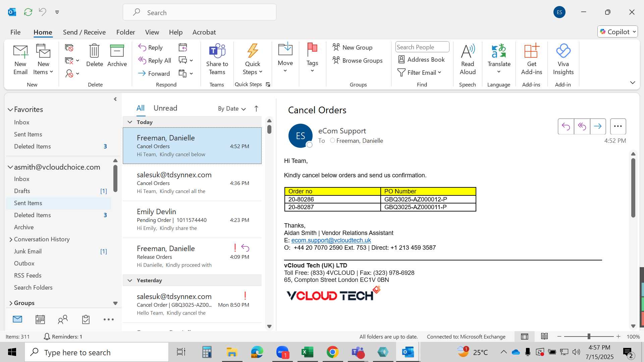
Task: Open more actions ellipsis in reading pane
Action: [618, 126]
